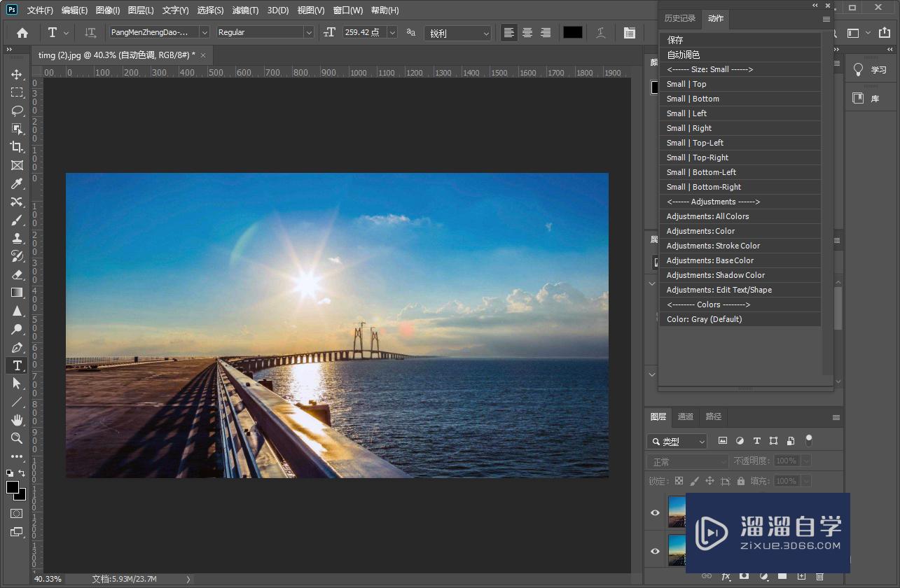This screenshot has width=900, height=588.
Task: Open the 类型 layer filter dropdown
Action: tap(677, 441)
